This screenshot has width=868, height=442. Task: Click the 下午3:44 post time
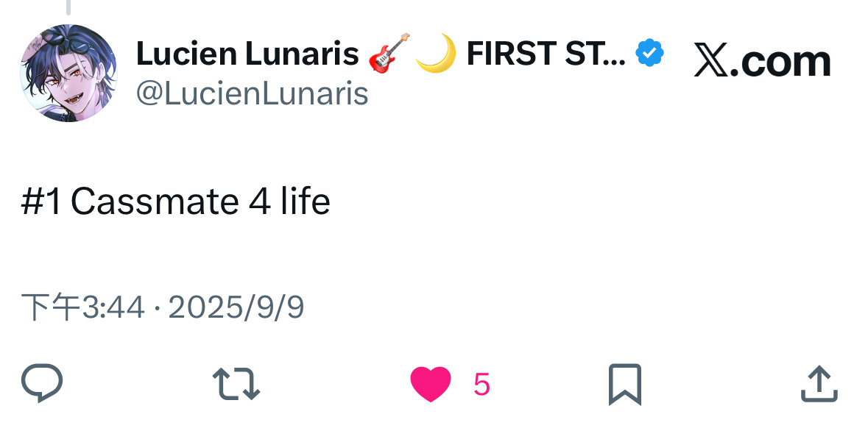[x=82, y=307]
